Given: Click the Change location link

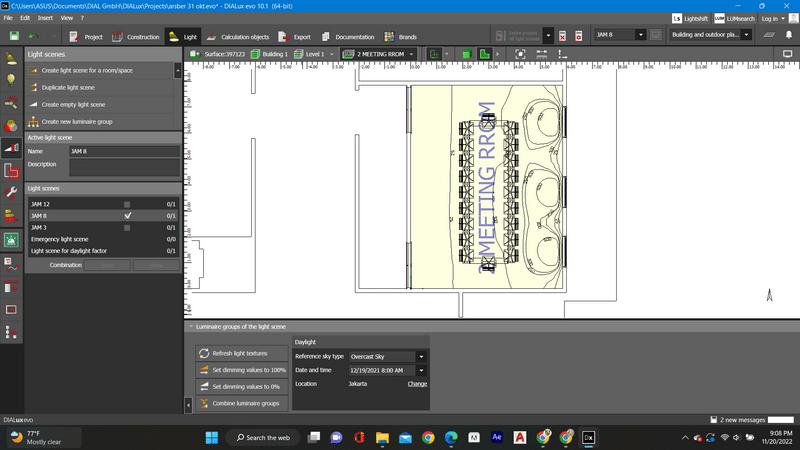Looking at the screenshot, I should click(417, 384).
